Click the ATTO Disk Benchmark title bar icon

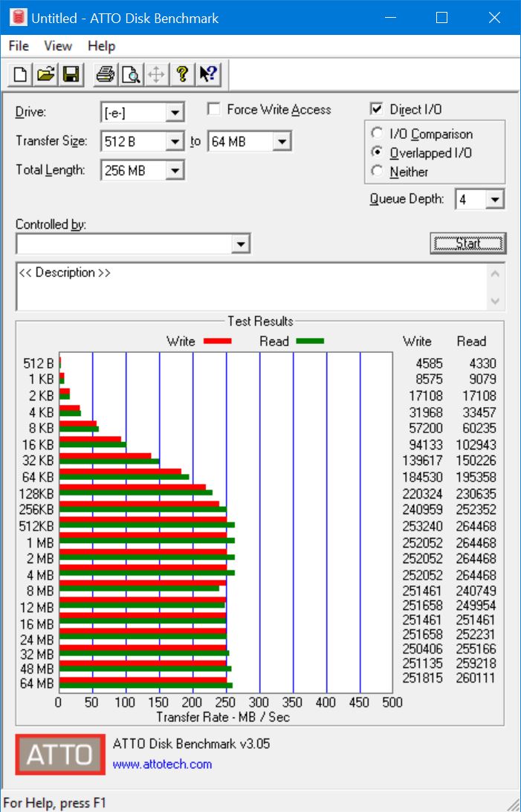(18, 18)
